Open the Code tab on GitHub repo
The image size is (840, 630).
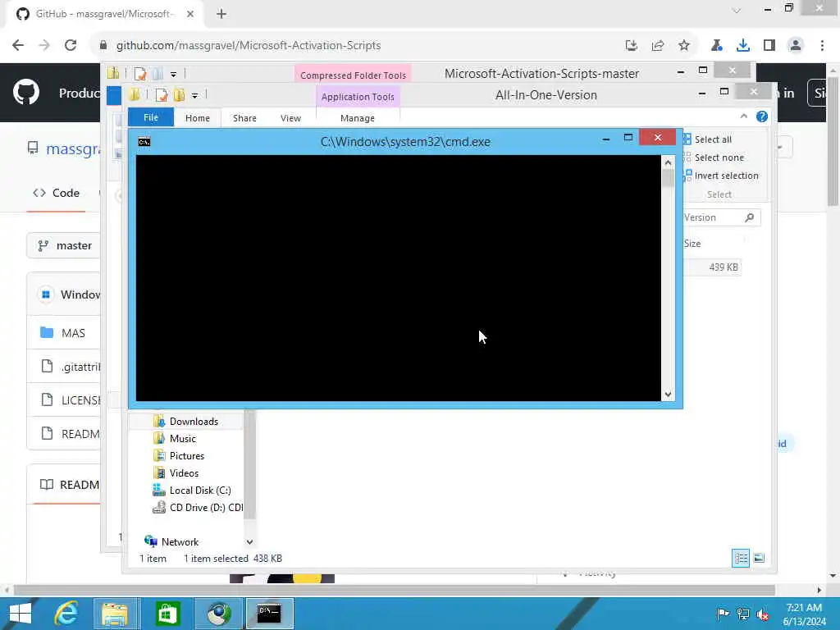[57, 193]
